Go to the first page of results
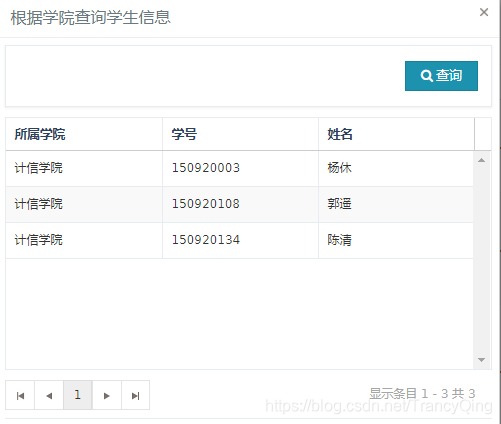This screenshot has height=424, width=501. (x=20, y=395)
